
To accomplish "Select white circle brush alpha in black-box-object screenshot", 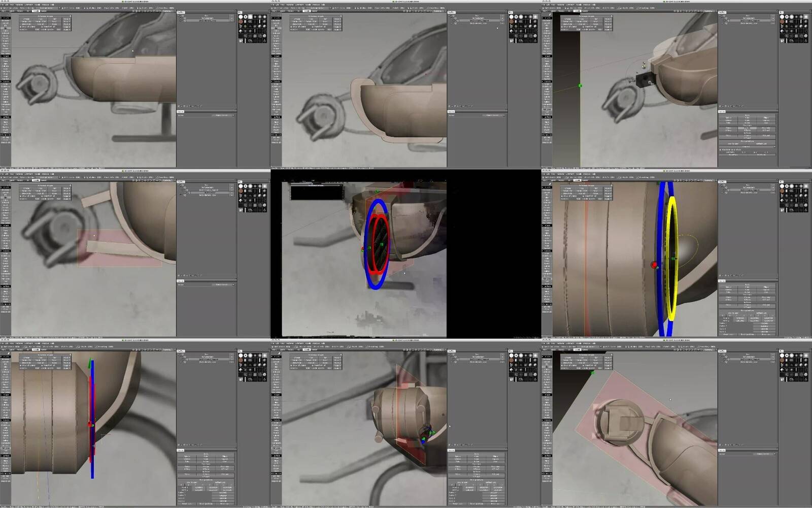I will 782,17.
